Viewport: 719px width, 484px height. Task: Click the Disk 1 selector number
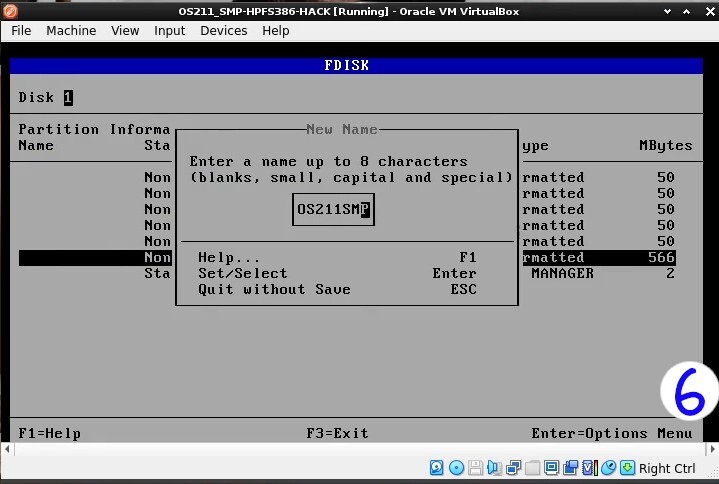tap(68, 98)
